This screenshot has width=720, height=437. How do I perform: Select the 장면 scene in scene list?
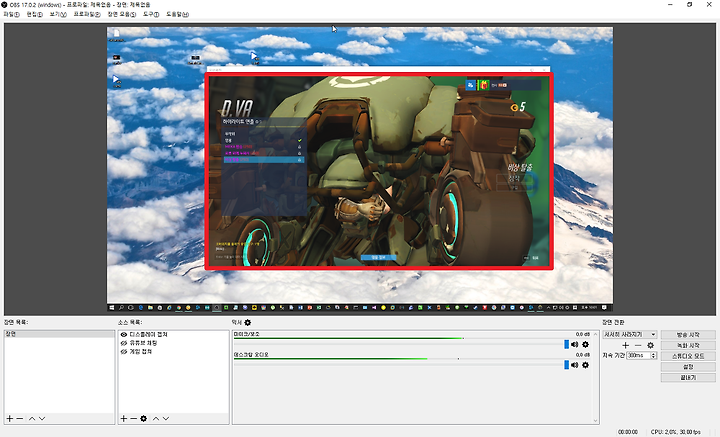59,334
